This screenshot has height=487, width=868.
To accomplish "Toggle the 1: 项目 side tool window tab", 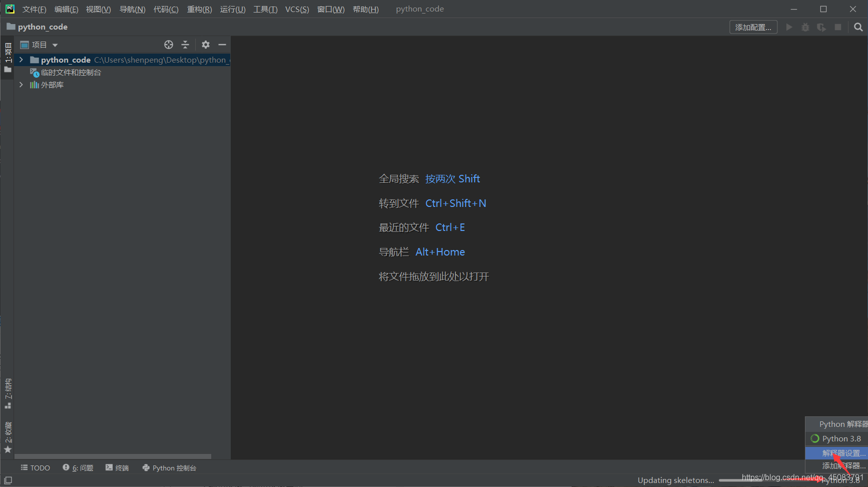I will click(x=8, y=58).
